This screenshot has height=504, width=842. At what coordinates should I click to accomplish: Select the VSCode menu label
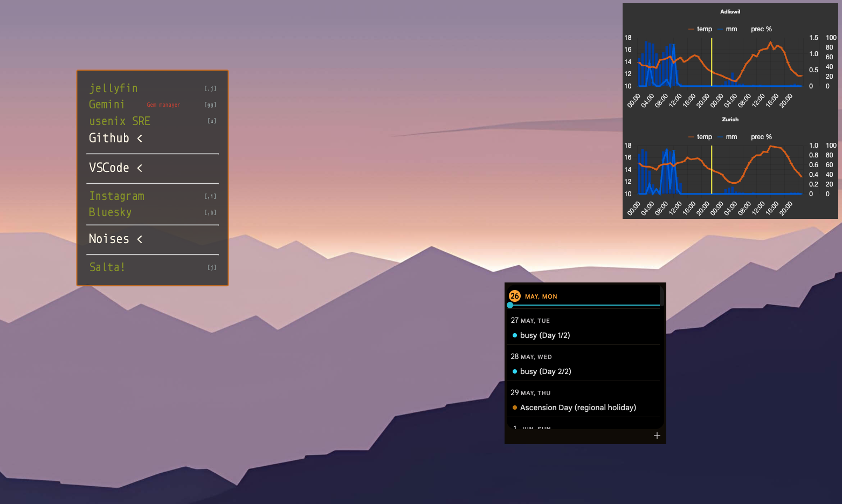click(x=109, y=168)
